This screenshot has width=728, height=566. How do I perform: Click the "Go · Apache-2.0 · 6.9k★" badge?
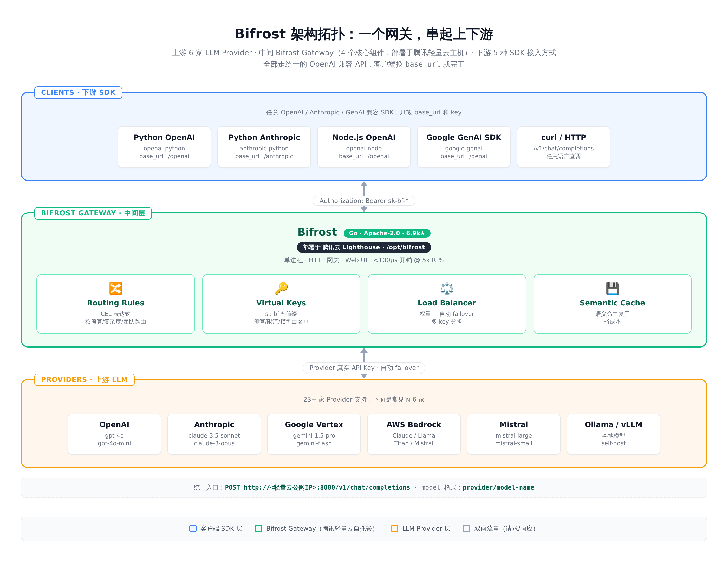pos(387,233)
